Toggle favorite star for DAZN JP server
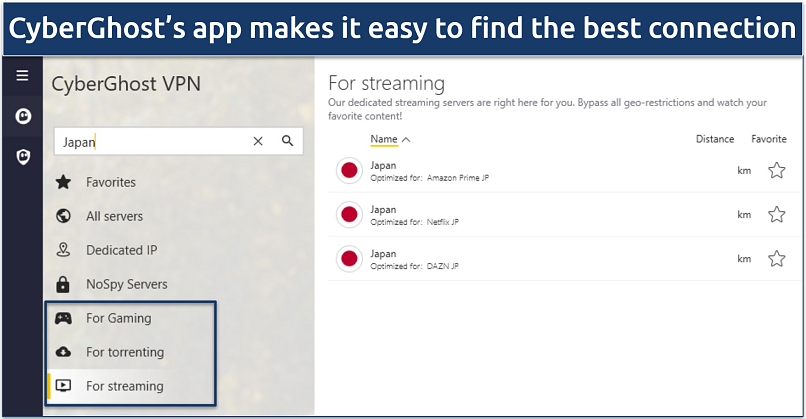 coord(776,259)
